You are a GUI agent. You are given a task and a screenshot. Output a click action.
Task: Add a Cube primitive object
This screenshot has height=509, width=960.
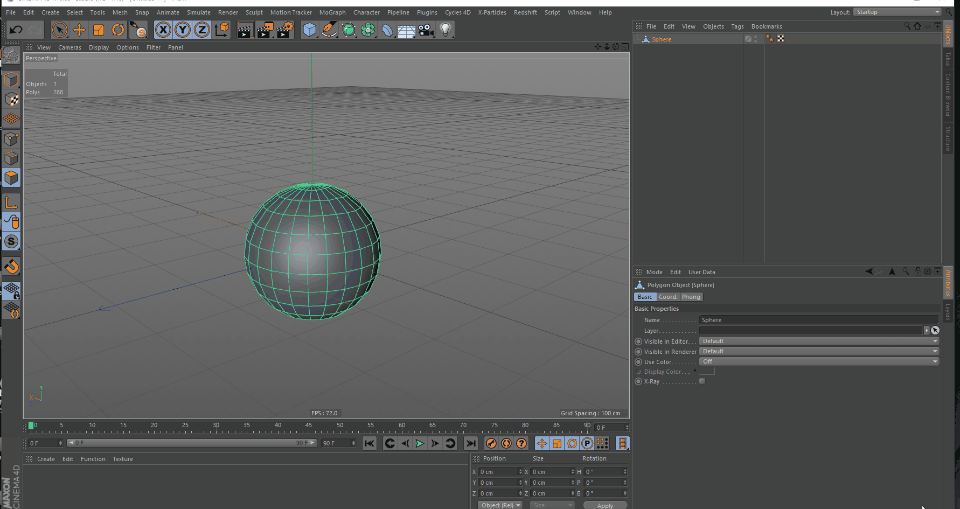[x=310, y=30]
